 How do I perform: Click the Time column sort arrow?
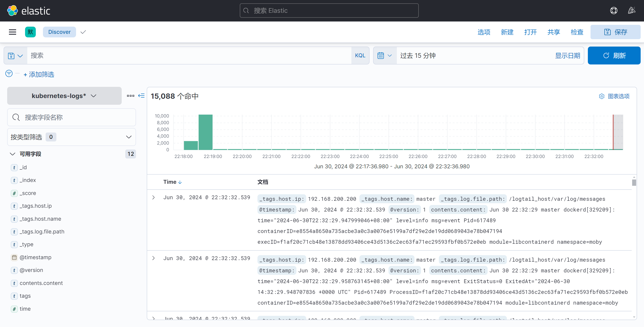click(x=180, y=182)
